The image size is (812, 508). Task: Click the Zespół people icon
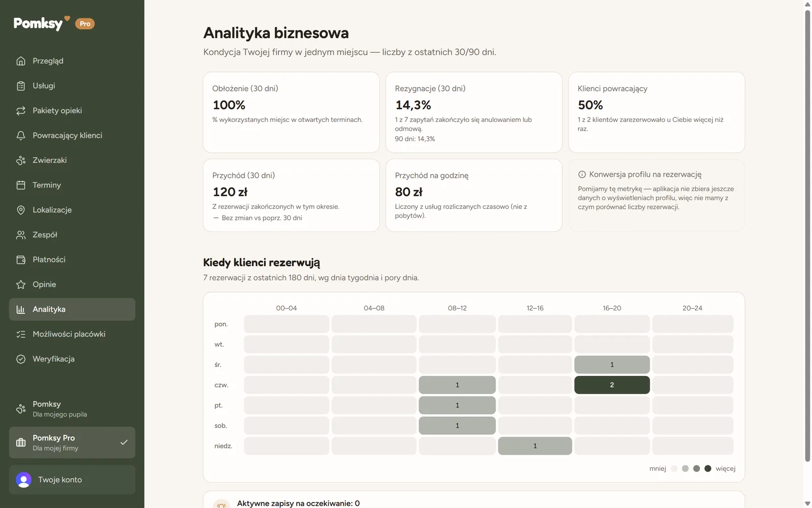pyautogui.click(x=21, y=235)
